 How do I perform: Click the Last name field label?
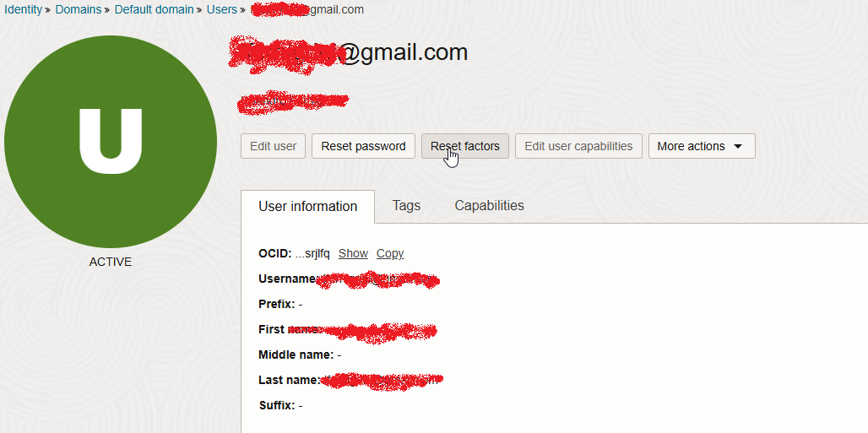[x=289, y=380]
